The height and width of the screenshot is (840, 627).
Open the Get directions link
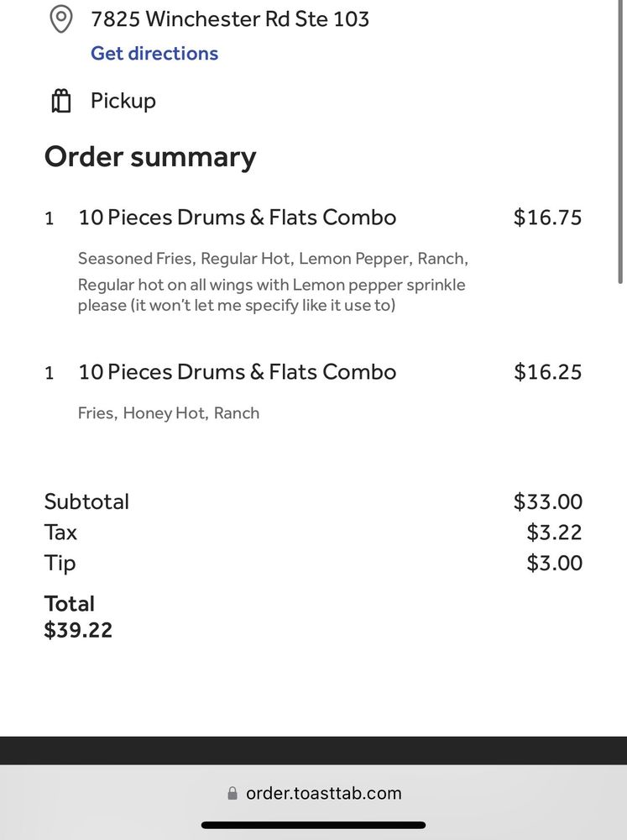(154, 53)
